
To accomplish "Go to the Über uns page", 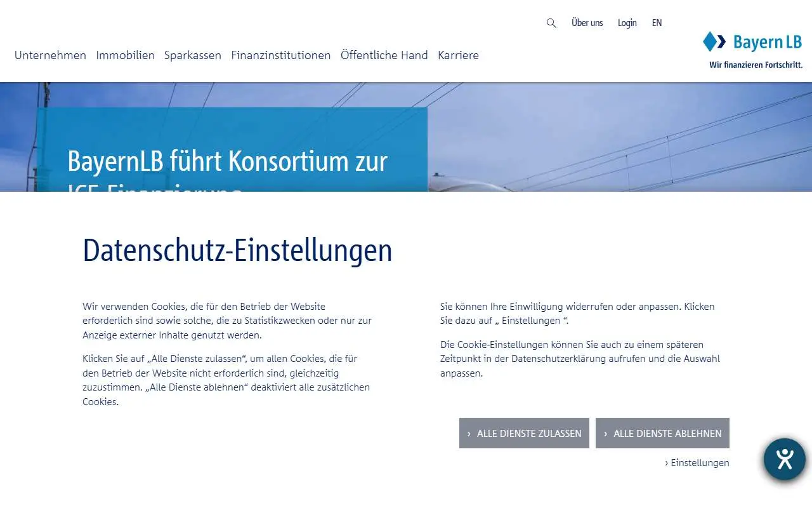I will (587, 23).
